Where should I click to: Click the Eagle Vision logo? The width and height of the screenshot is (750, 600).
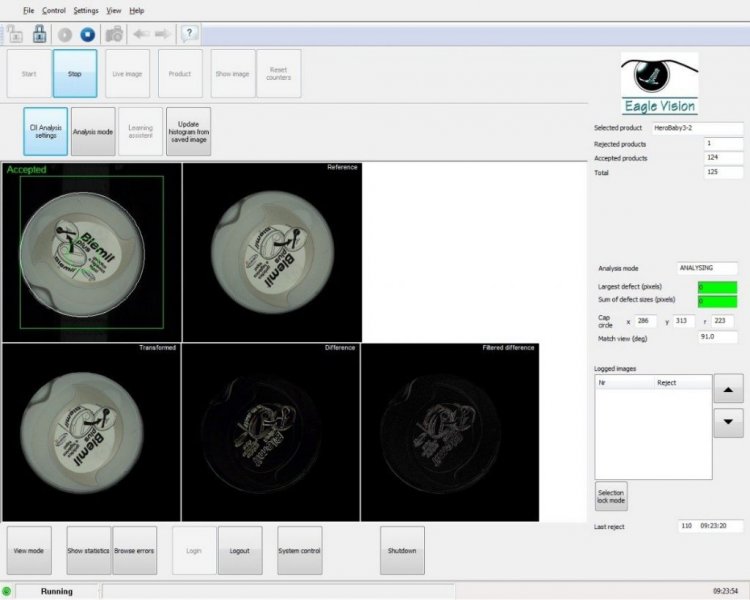click(x=660, y=84)
